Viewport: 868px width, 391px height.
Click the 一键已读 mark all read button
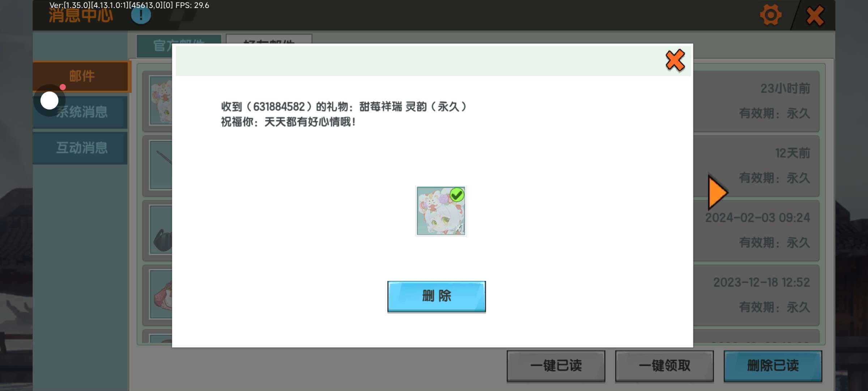tap(556, 366)
